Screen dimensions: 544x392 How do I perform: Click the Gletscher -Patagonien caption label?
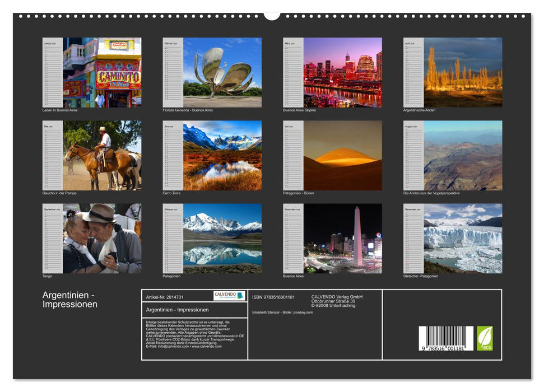[x=420, y=275]
